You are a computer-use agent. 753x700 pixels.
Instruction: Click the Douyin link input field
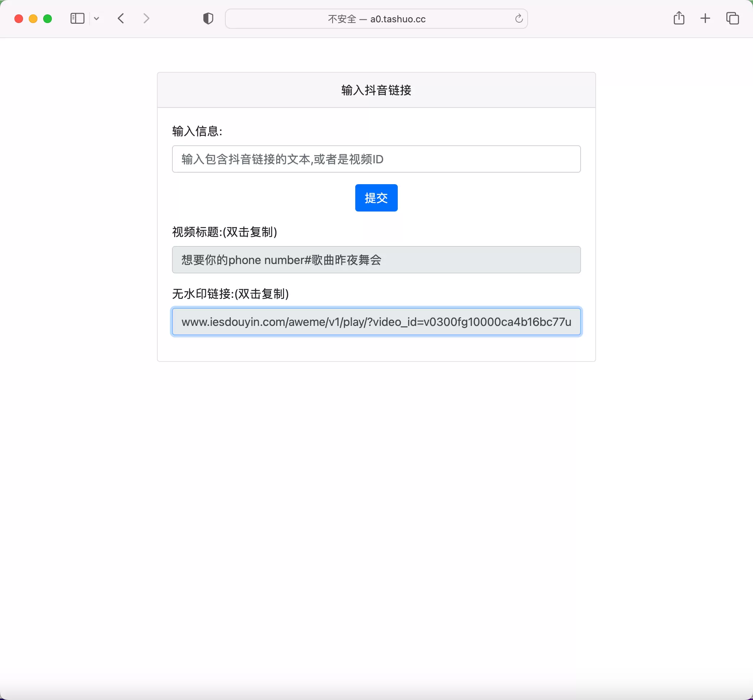pyautogui.click(x=376, y=159)
